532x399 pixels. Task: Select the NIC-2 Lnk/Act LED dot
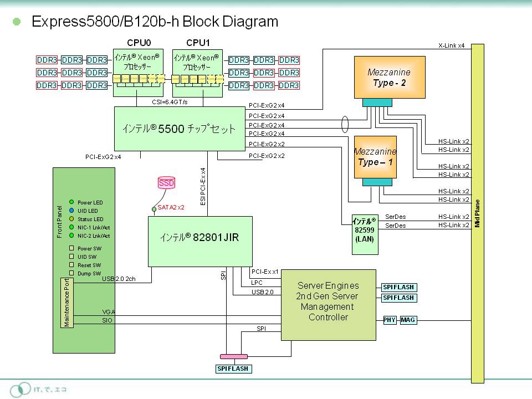(71, 236)
